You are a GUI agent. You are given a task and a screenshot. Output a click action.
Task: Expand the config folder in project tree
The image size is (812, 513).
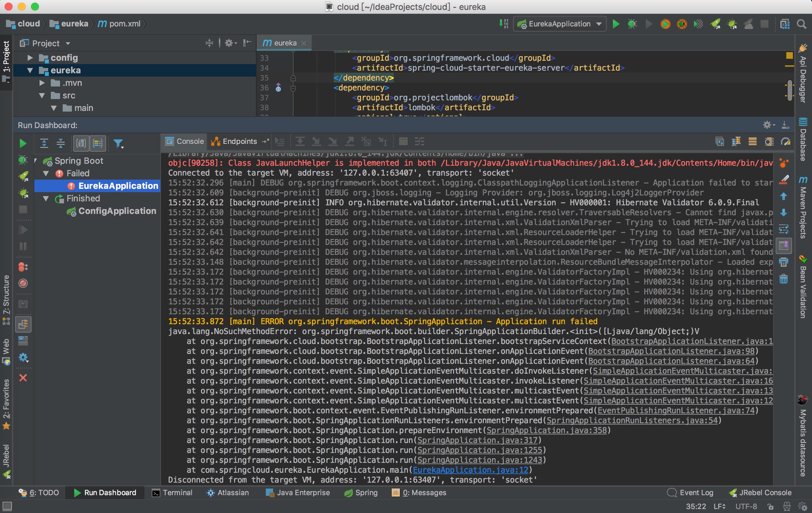click(x=30, y=58)
